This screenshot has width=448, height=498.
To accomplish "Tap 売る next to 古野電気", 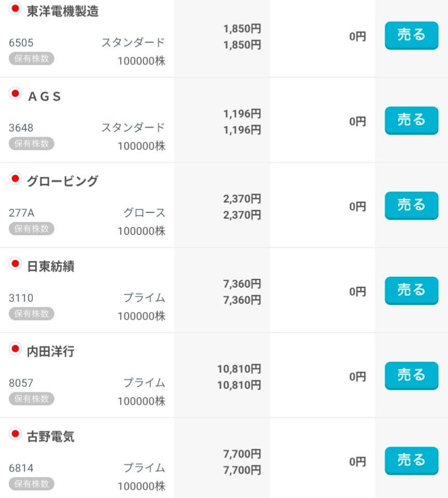I will tap(411, 461).
